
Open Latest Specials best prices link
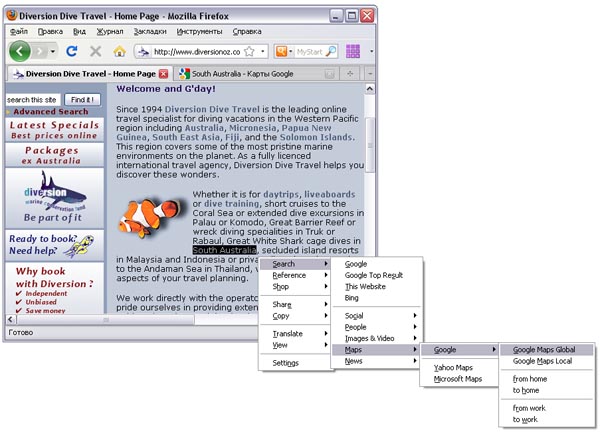(x=54, y=130)
